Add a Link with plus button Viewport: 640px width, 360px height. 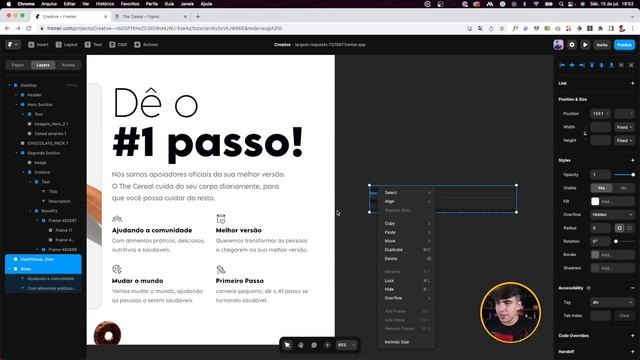click(x=633, y=83)
